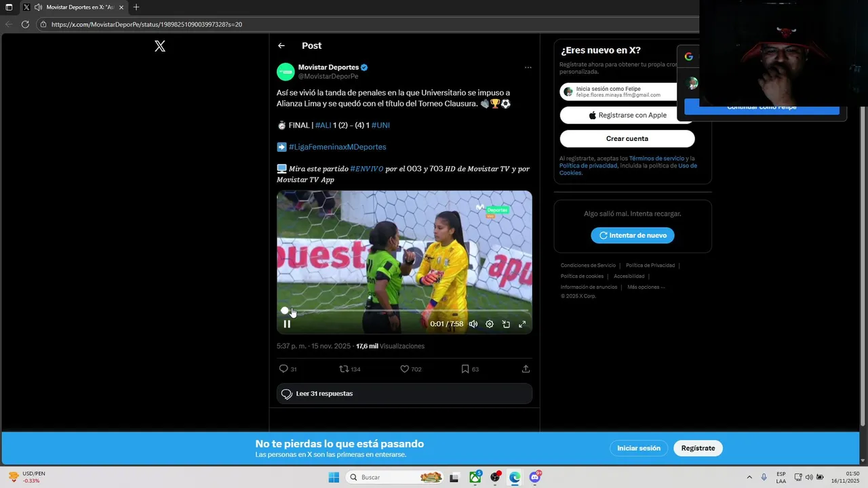
Task: Close the Movistar Deportes en X tab
Action: (121, 7)
